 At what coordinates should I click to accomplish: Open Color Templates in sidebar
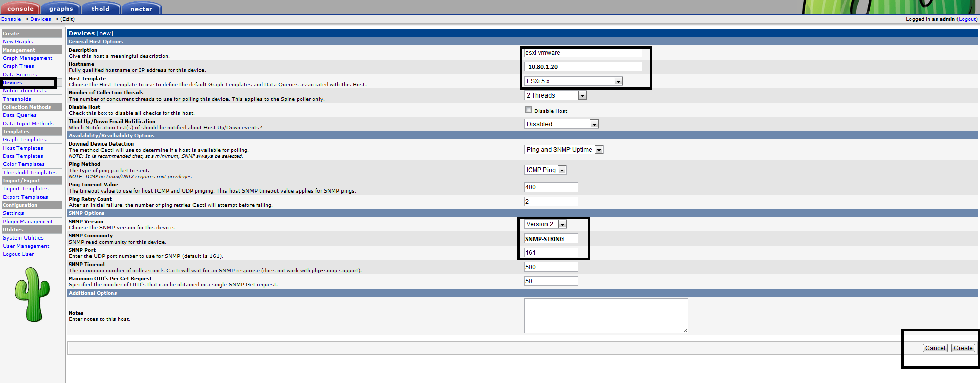coord(24,164)
